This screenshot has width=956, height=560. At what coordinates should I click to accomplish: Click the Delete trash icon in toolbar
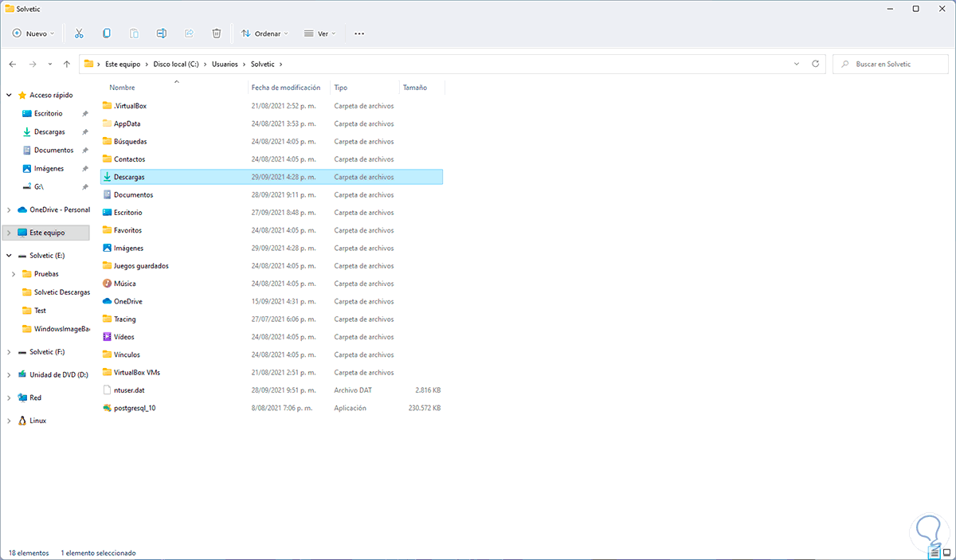pyautogui.click(x=217, y=33)
